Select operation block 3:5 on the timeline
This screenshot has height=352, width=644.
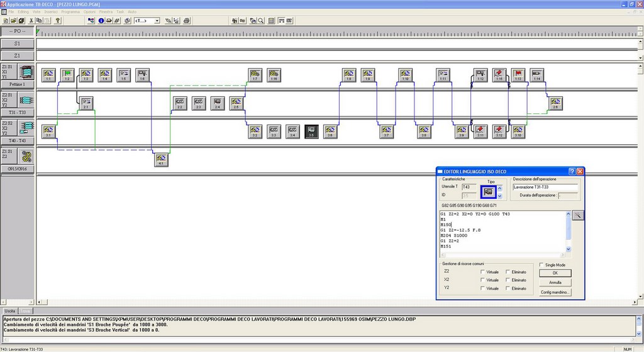(311, 131)
